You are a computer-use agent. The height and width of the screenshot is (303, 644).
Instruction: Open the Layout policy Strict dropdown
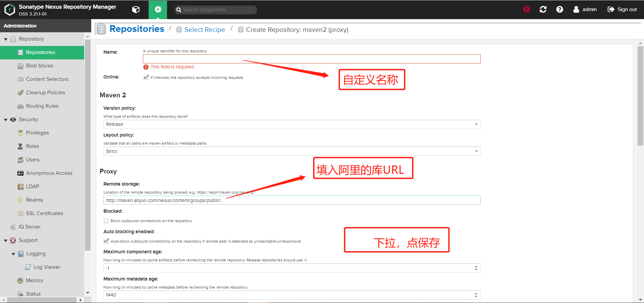[x=292, y=151]
